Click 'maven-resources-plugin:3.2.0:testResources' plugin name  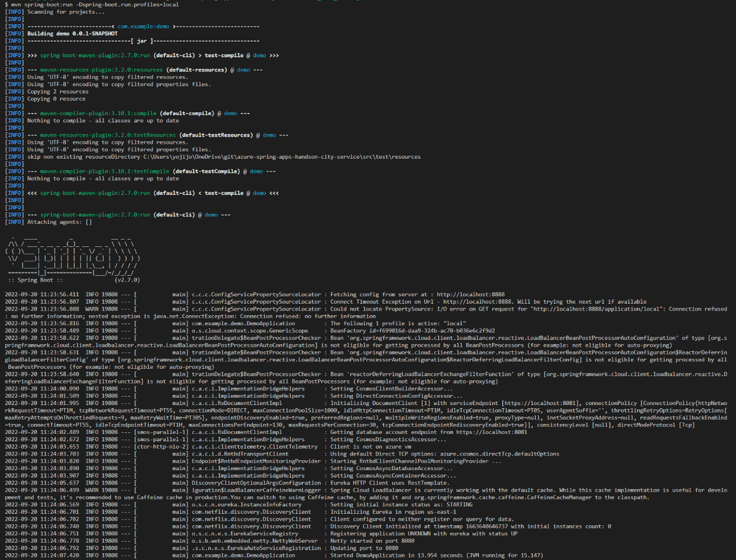click(108, 135)
